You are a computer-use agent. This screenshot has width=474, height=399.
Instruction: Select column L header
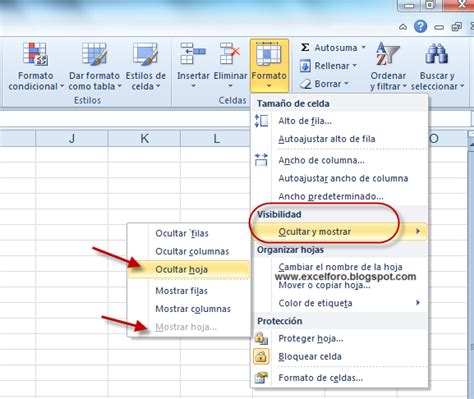tap(215, 138)
